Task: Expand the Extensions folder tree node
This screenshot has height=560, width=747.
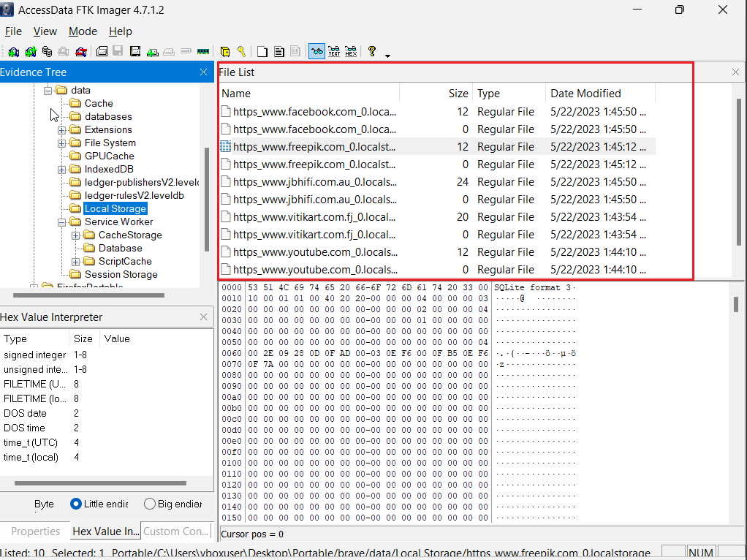Action: point(62,130)
